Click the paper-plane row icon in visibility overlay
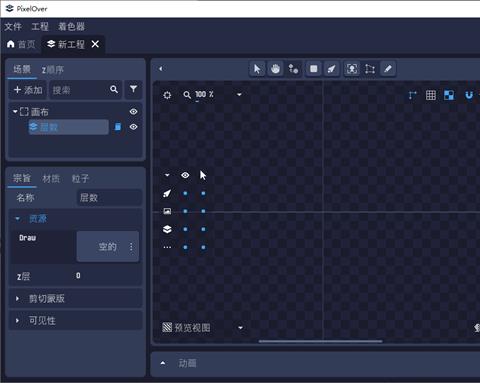Image resolution: width=480 pixels, height=383 pixels. point(167,193)
